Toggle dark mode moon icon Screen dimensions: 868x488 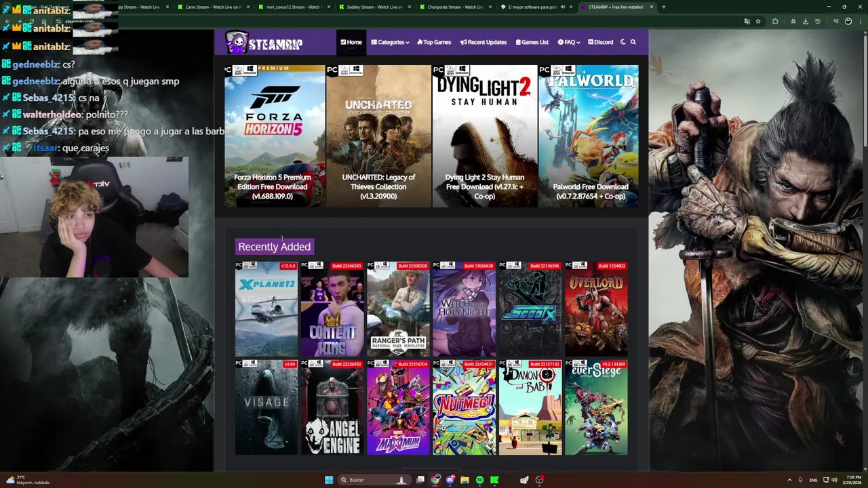pyautogui.click(x=623, y=42)
